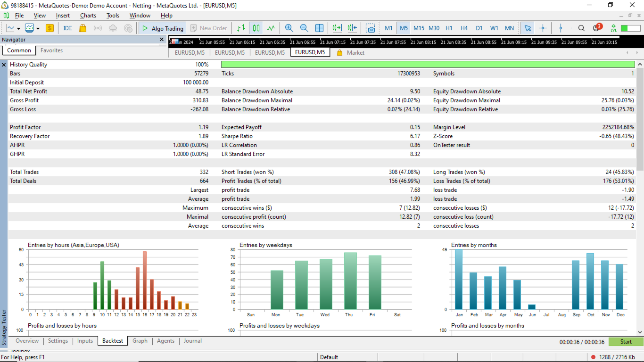Switch chart to line chart view
644x362 pixels.
point(271,28)
